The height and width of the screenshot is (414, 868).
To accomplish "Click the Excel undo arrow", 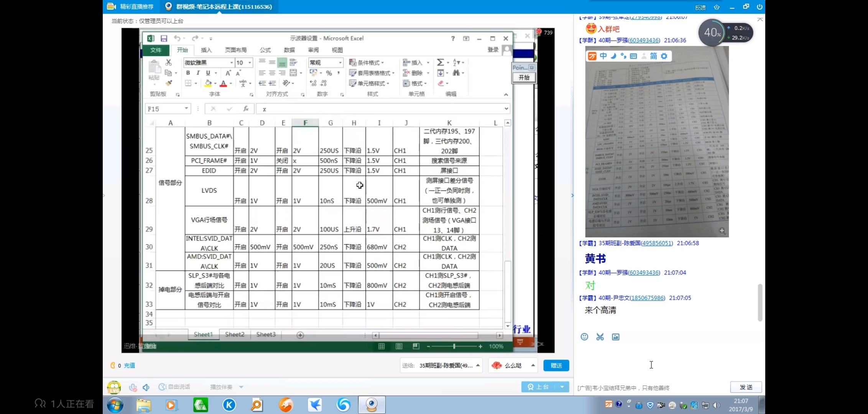I will click(177, 38).
